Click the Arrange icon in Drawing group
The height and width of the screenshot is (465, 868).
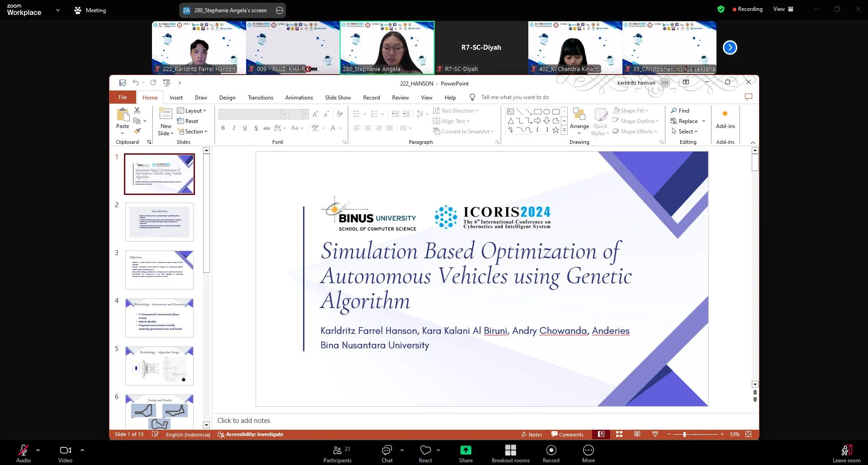[x=579, y=114]
